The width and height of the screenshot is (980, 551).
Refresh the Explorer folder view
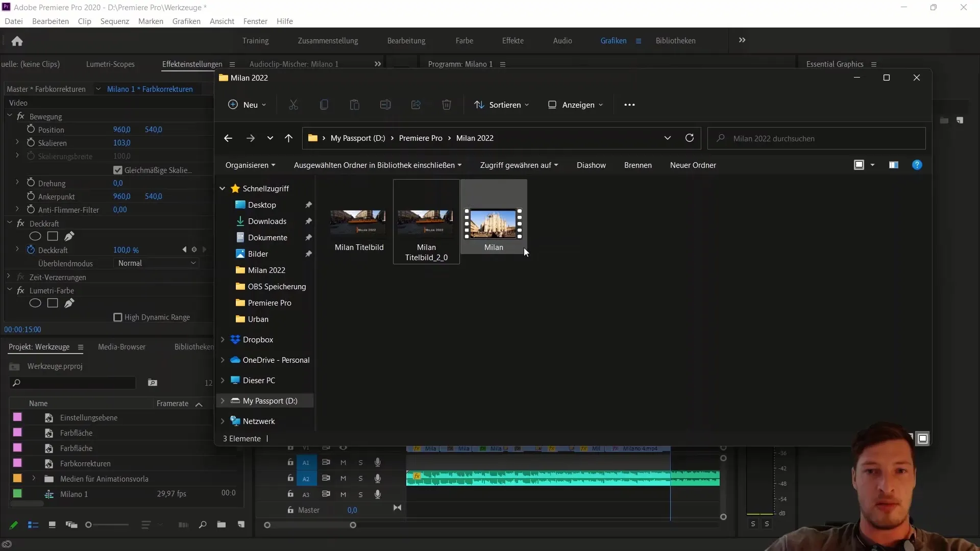(x=690, y=138)
